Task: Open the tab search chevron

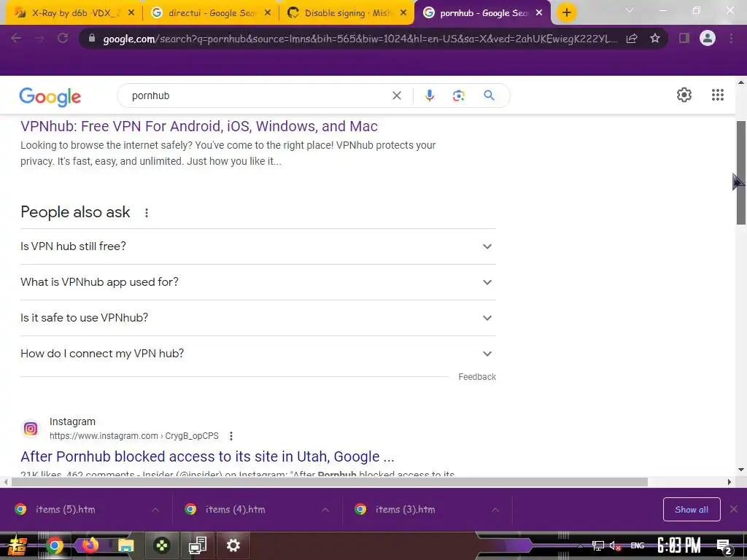Action: coord(630,10)
